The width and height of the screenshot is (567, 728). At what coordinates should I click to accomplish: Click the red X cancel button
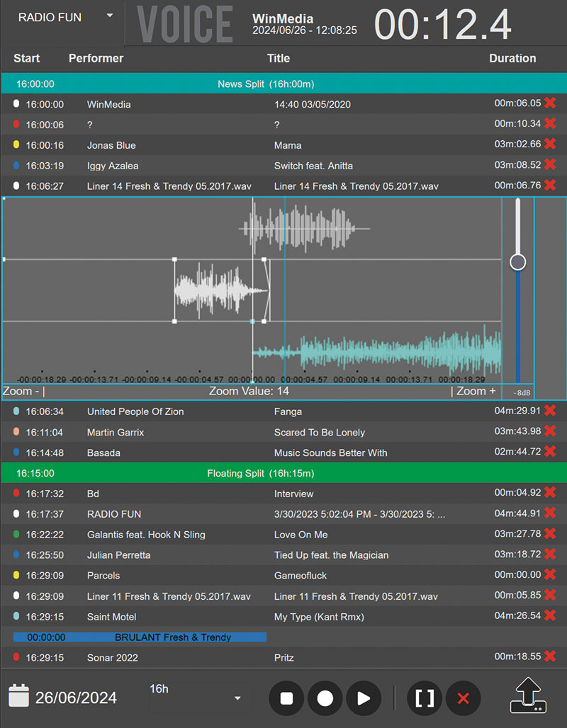[464, 698]
